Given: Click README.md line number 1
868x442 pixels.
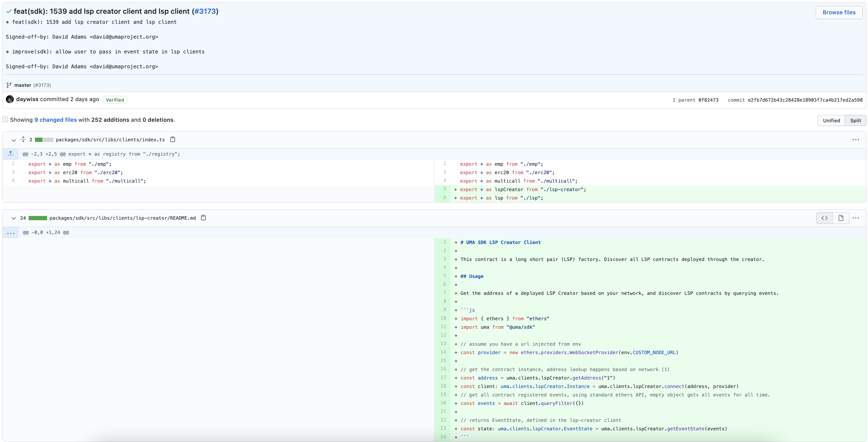Looking at the screenshot, I should pyautogui.click(x=442, y=242).
